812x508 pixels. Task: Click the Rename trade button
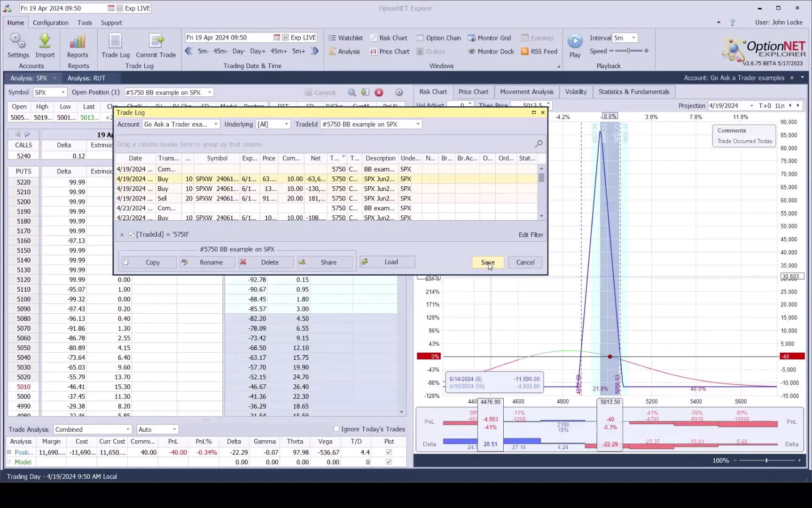click(207, 262)
